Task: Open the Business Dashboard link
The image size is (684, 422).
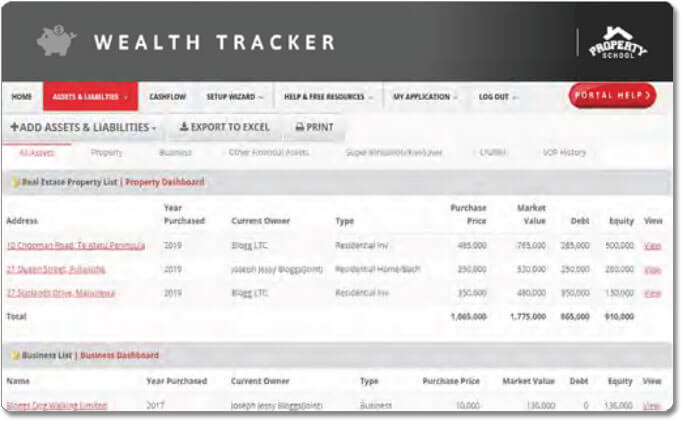Action: tap(119, 355)
